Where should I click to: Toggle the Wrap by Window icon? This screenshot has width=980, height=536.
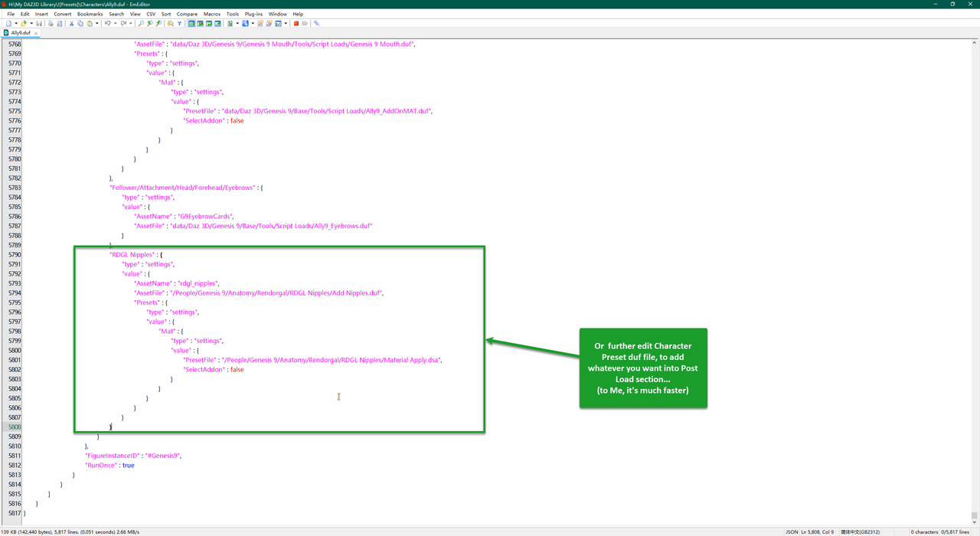pos(209,23)
